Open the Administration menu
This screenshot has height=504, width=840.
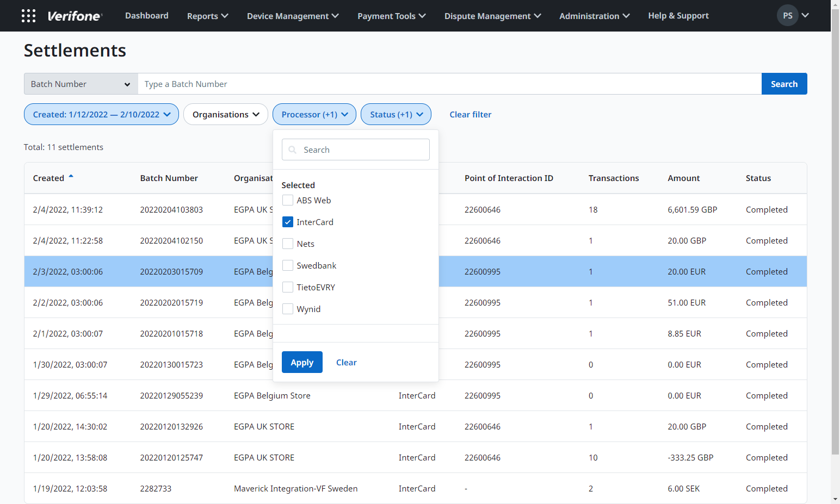[594, 16]
